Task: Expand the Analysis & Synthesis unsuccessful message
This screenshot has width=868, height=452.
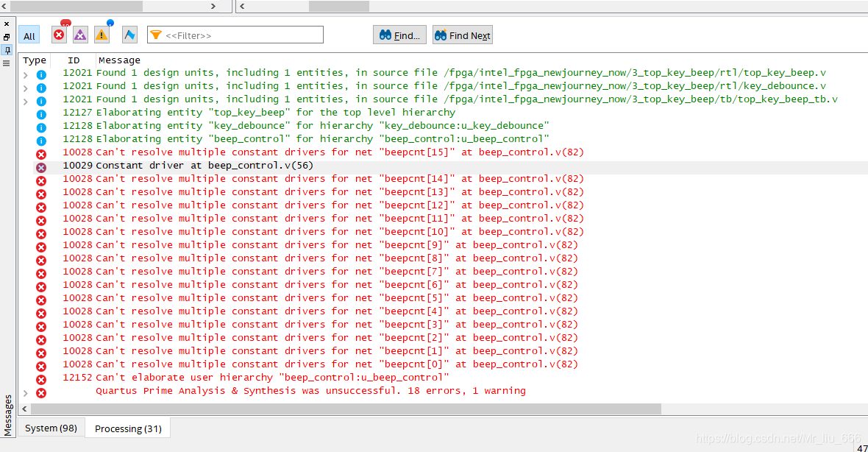Action: [25, 391]
